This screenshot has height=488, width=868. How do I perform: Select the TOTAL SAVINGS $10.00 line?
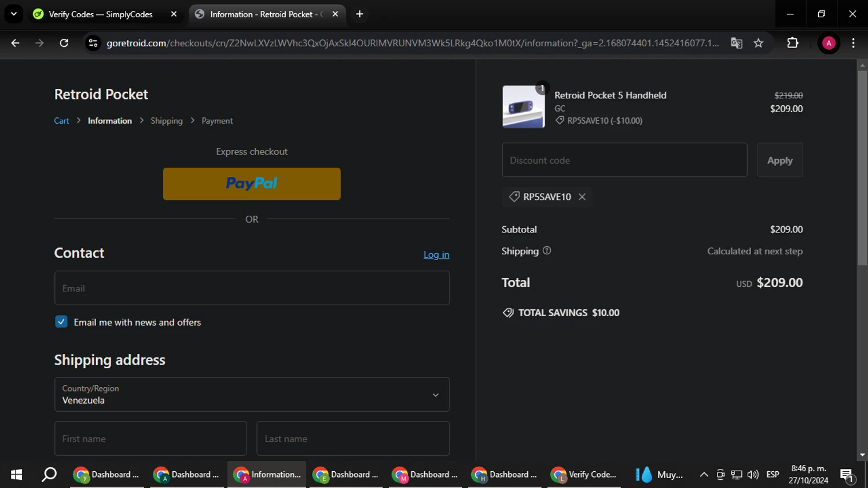point(561,313)
